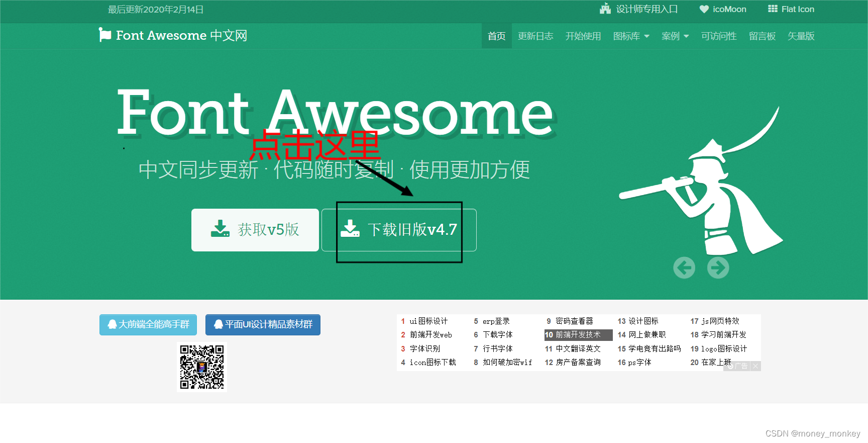Click the 获取v5版 button
868x443 pixels.
pyautogui.click(x=255, y=230)
